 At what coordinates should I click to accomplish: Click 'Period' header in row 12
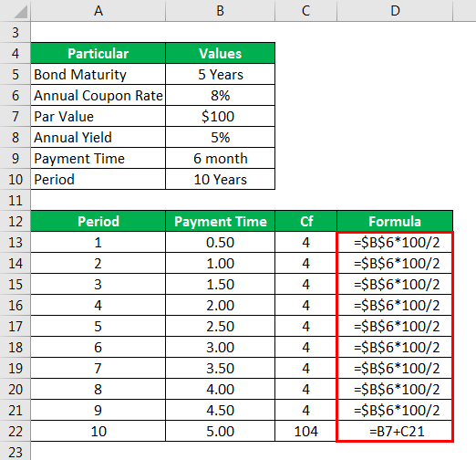pos(98,221)
